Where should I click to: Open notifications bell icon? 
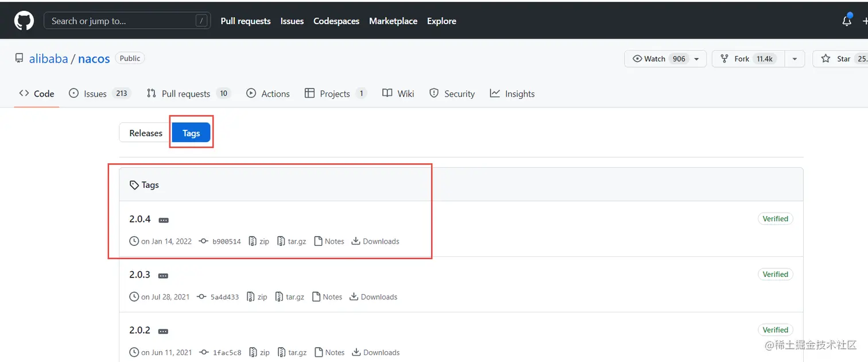tap(847, 20)
